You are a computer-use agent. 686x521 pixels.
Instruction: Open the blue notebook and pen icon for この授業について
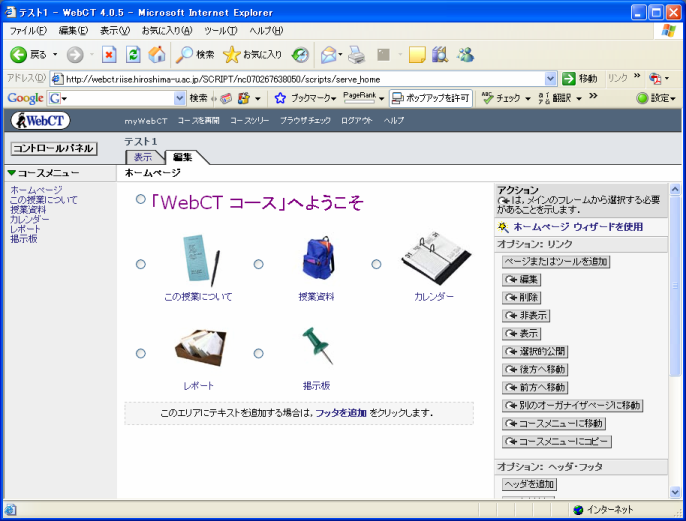point(201,261)
